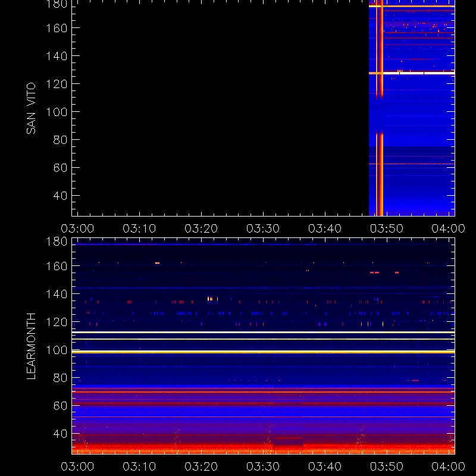
Task: Click 04:00 time label under San Vito plot
Action: (449, 228)
